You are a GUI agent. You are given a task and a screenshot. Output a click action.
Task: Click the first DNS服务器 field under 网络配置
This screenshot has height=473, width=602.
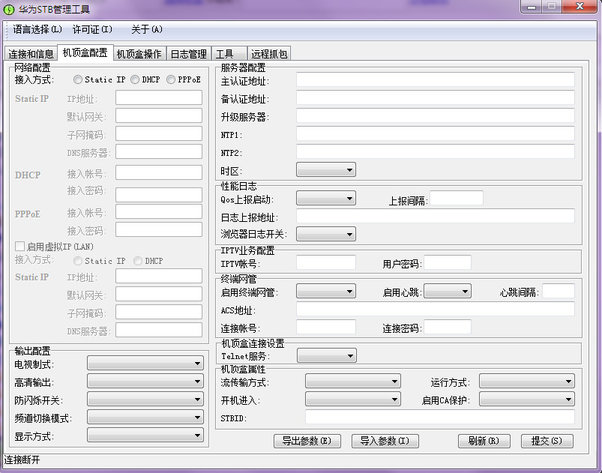point(159,152)
